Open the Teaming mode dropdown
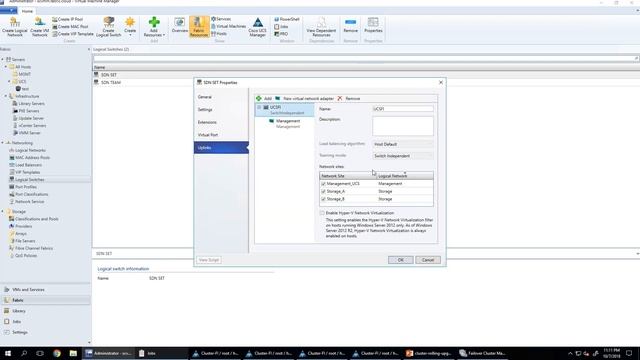Viewport: 640px width, 360px height. coord(403,156)
